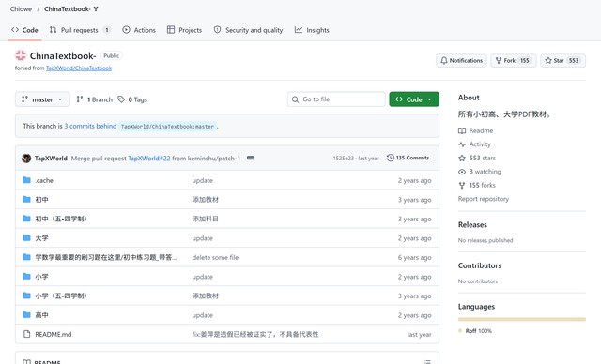Image resolution: width=601 pixels, height=364 pixels.
Task: View the 1 Branch list
Action: [95, 99]
